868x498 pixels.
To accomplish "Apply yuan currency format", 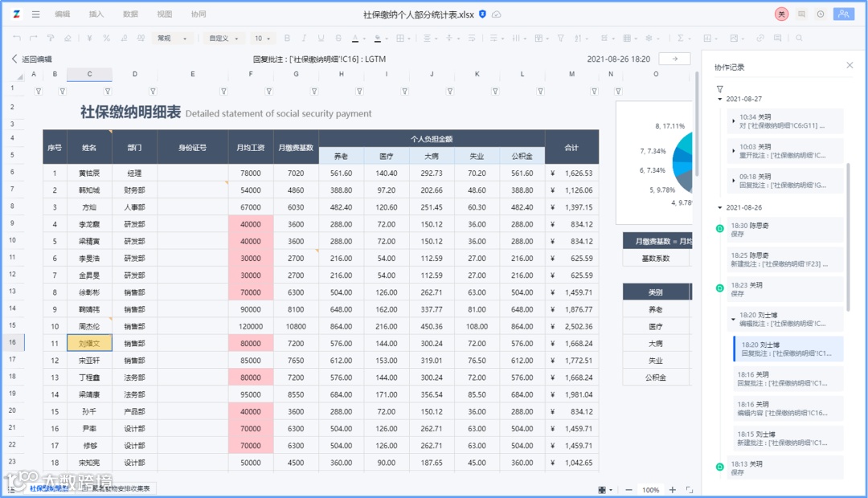I will pos(89,39).
